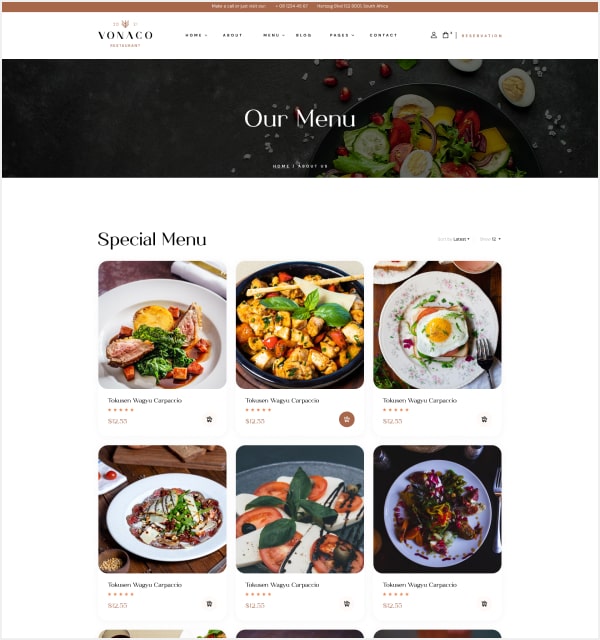The height and width of the screenshot is (640, 600).
Task: Open the user account icon
Action: (x=433, y=35)
